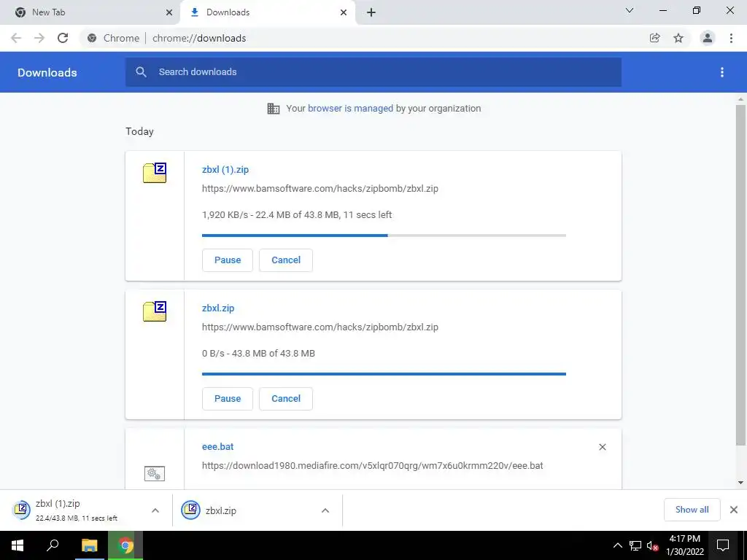Click zbxl (1).zip file icon
Screen dimensions: 747x560
155,173
